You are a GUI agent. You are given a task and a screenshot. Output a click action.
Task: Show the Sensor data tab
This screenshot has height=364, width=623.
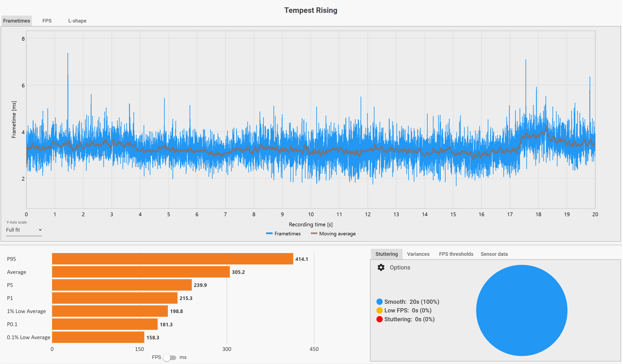(x=494, y=254)
